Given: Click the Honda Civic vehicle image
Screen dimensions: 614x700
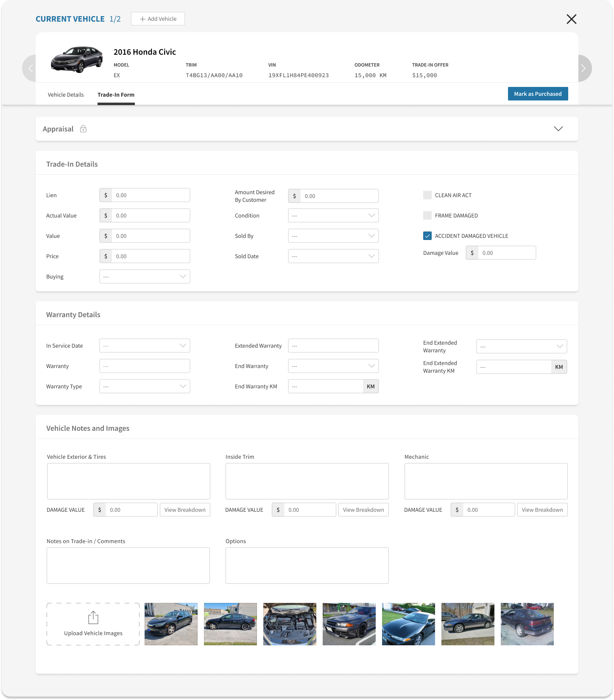Looking at the screenshot, I should tap(77, 60).
